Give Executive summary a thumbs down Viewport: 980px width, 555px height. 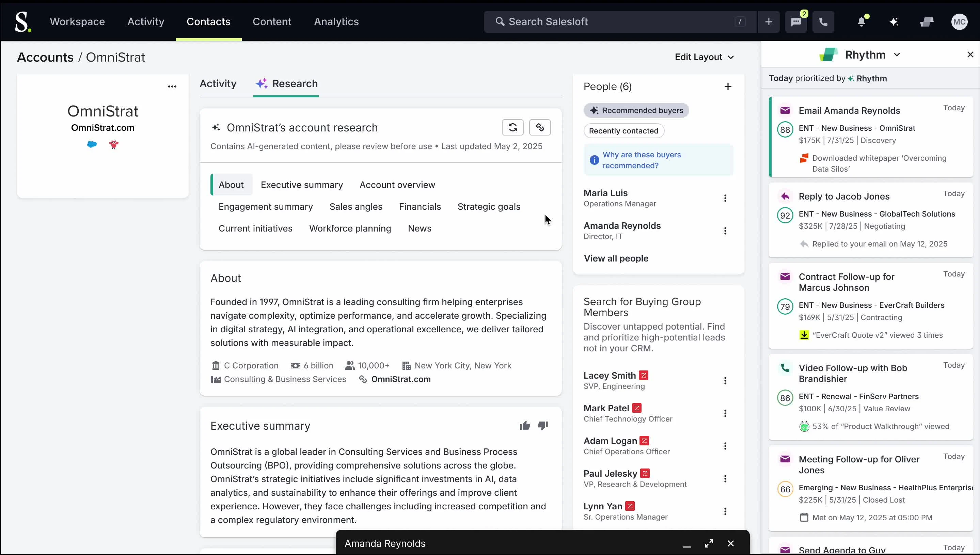[543, 426]
